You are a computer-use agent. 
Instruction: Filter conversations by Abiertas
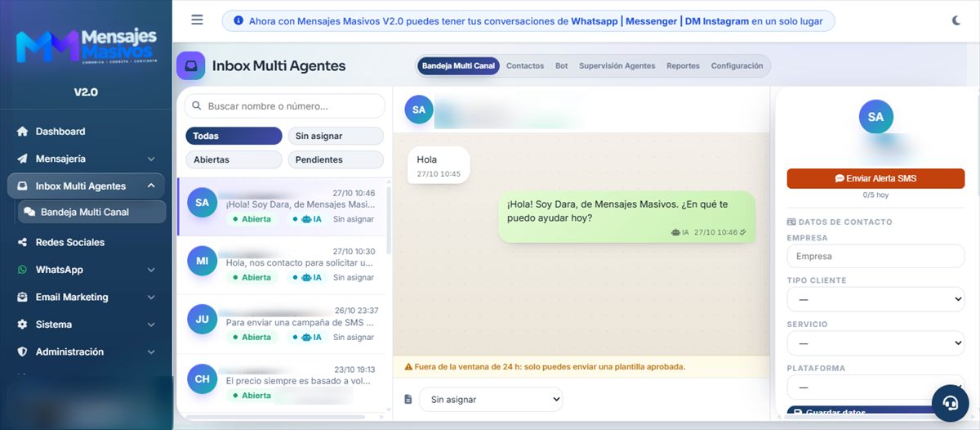pyautogui.click(x=234, y=159)
